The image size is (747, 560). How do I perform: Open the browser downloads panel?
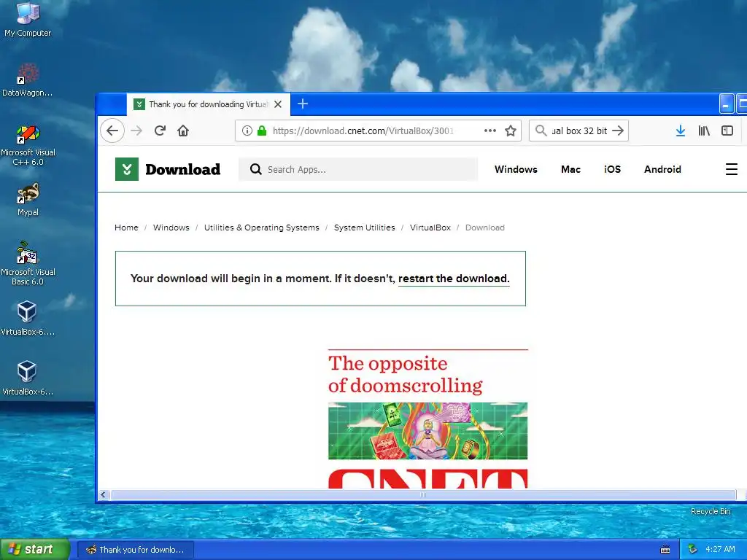tap(681, 131)
